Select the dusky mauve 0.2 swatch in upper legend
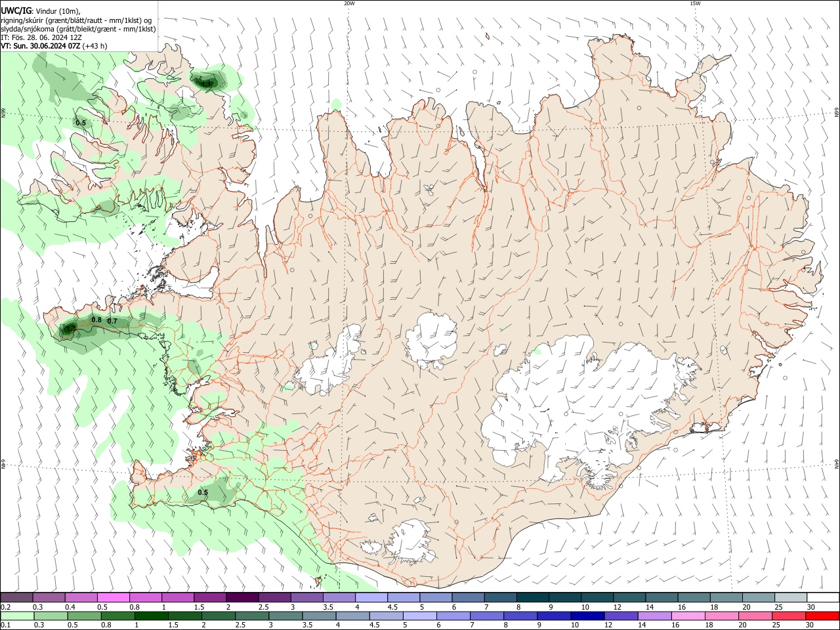 16,598
